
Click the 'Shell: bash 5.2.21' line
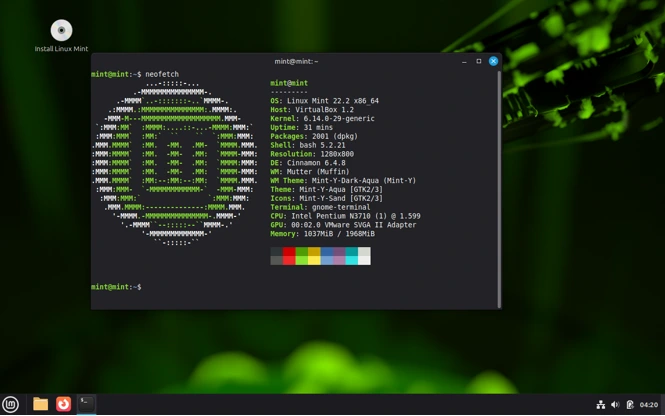tap(308, 145)
